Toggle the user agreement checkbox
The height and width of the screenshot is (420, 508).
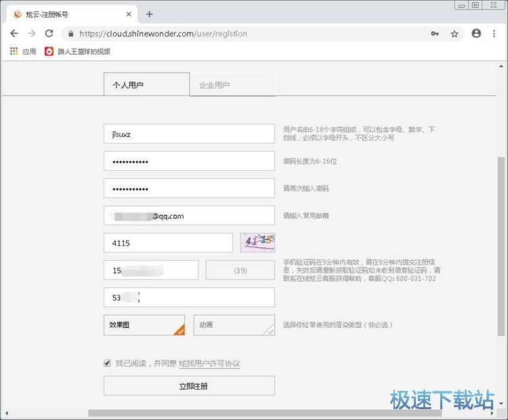[107, 363]
